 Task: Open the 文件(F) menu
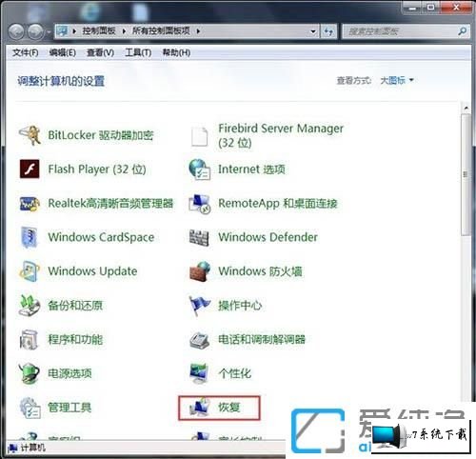[x=26, y=52]
